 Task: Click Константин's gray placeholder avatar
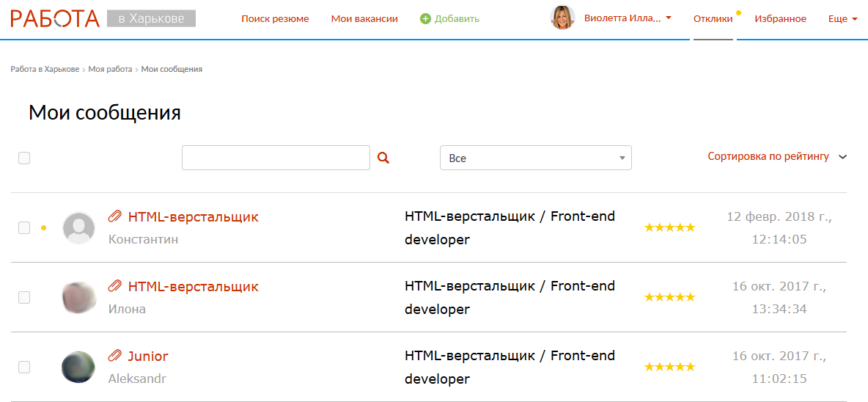(78, 228)
